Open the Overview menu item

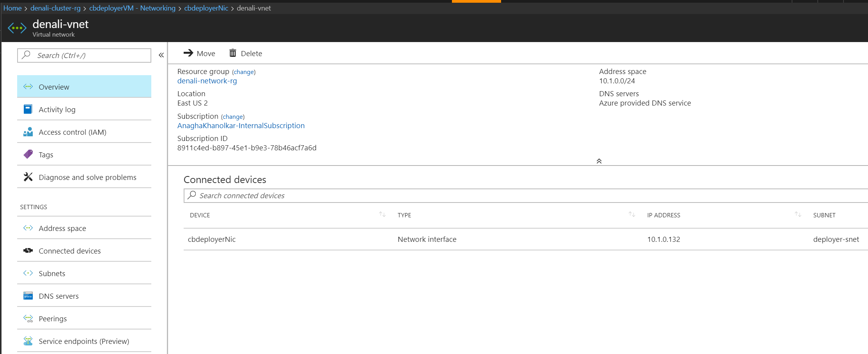84,86
